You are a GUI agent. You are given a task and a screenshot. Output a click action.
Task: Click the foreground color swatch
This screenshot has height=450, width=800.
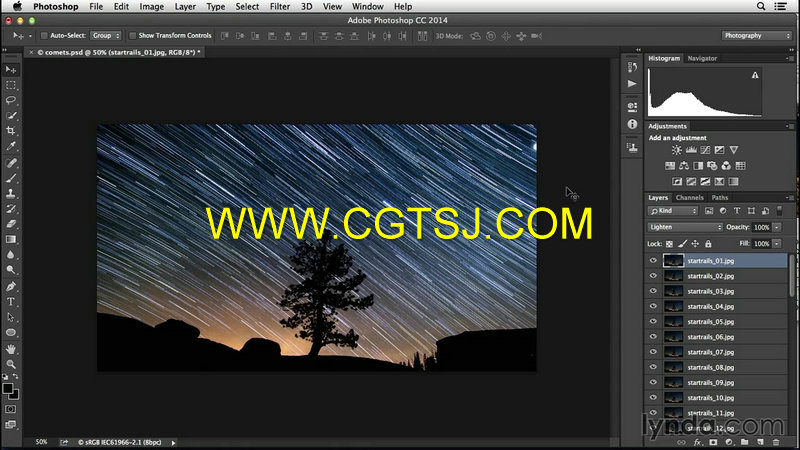8,388
